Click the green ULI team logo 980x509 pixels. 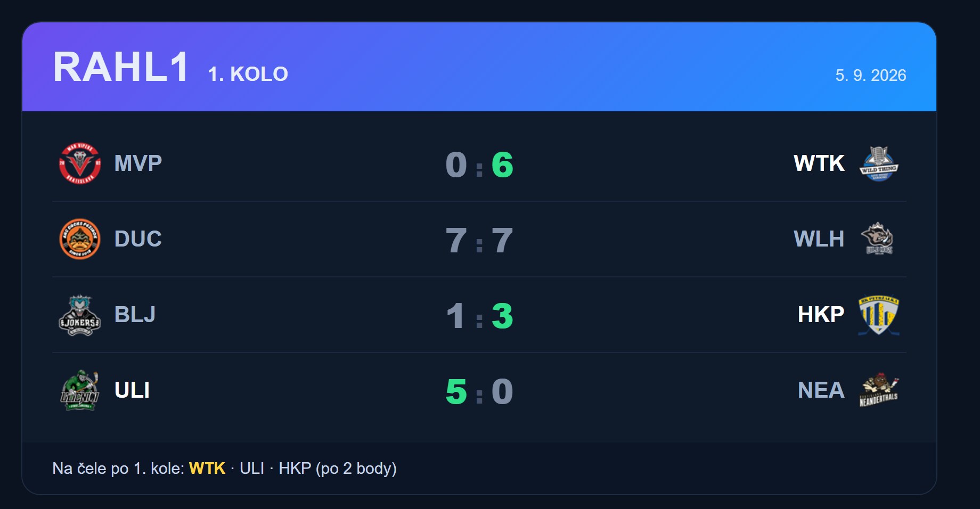tap(80, 390)
